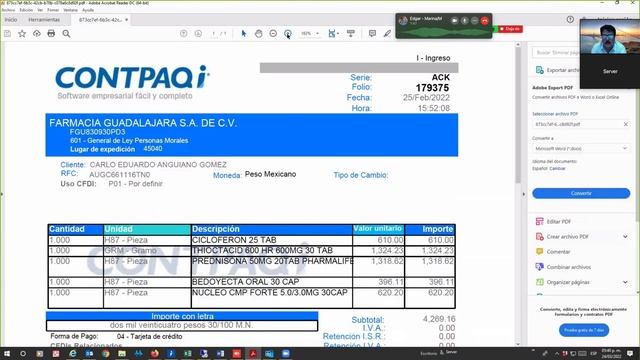The width and height of the screenshot is (640, 360).
Task: Toggle the microphone in the call widget
Action: (464, 20)
